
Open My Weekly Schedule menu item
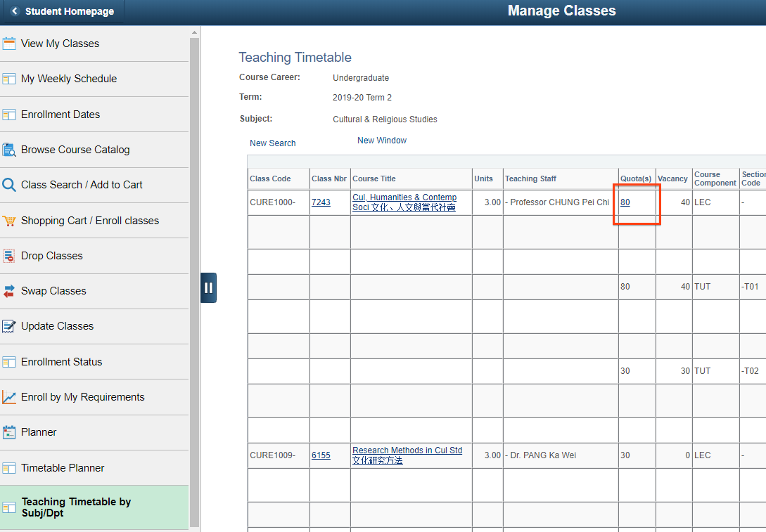[x=69, y=79]
